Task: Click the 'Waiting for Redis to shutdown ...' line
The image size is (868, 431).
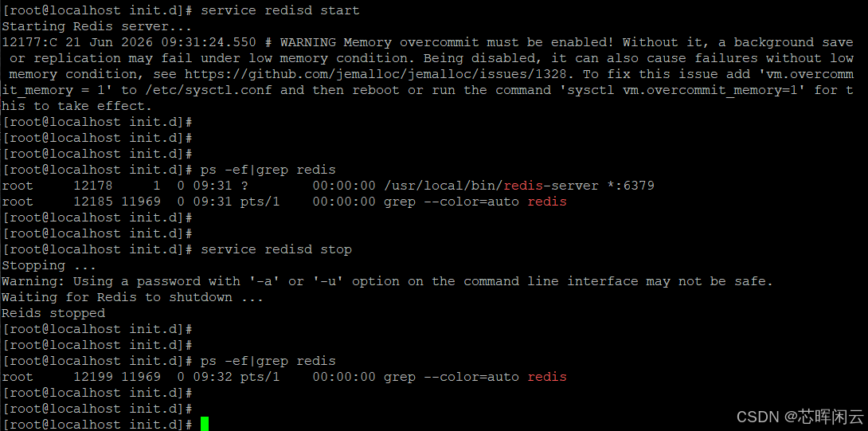Action: [x=132, y=297]
